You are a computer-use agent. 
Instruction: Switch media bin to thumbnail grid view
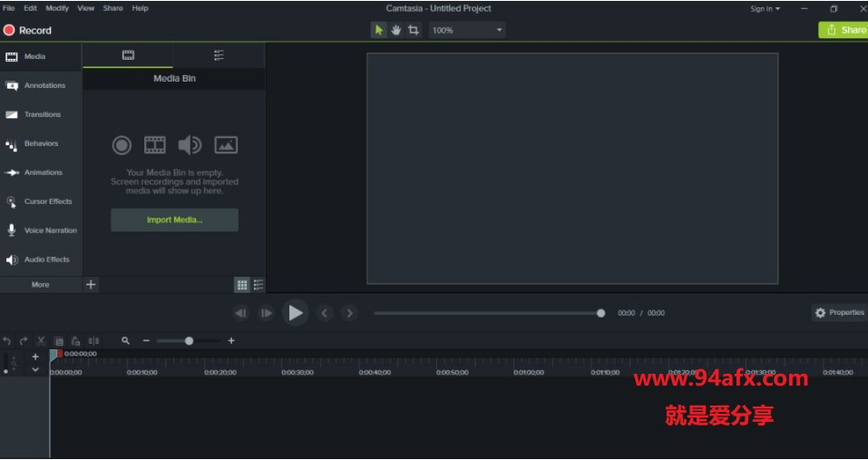[242, 285]
